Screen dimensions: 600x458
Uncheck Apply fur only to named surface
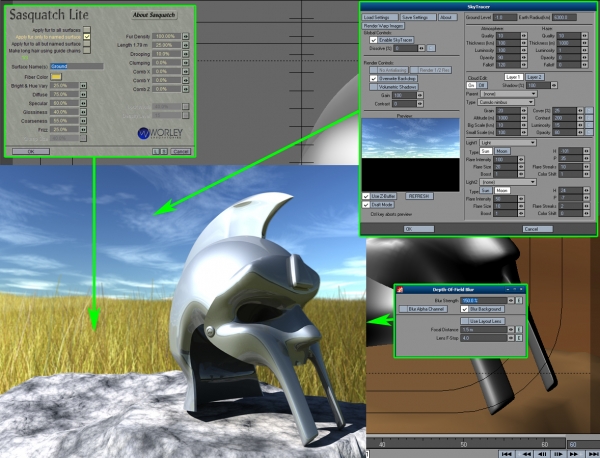[87, 36]
